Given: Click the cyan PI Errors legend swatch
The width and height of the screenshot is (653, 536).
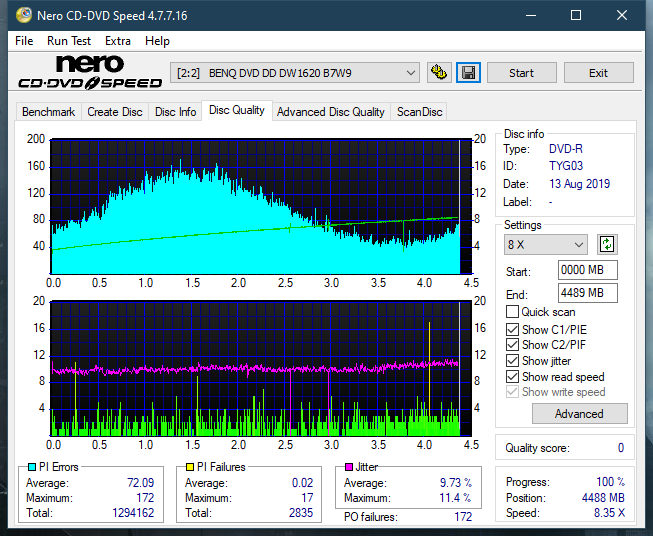Looking at the screenshot, I should 31,467.
